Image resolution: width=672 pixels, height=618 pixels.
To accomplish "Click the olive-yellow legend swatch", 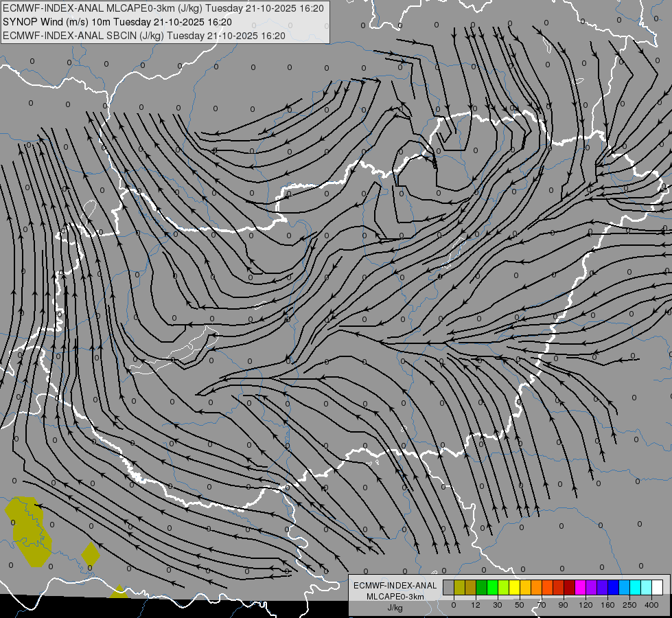I will tap(459, 587).
